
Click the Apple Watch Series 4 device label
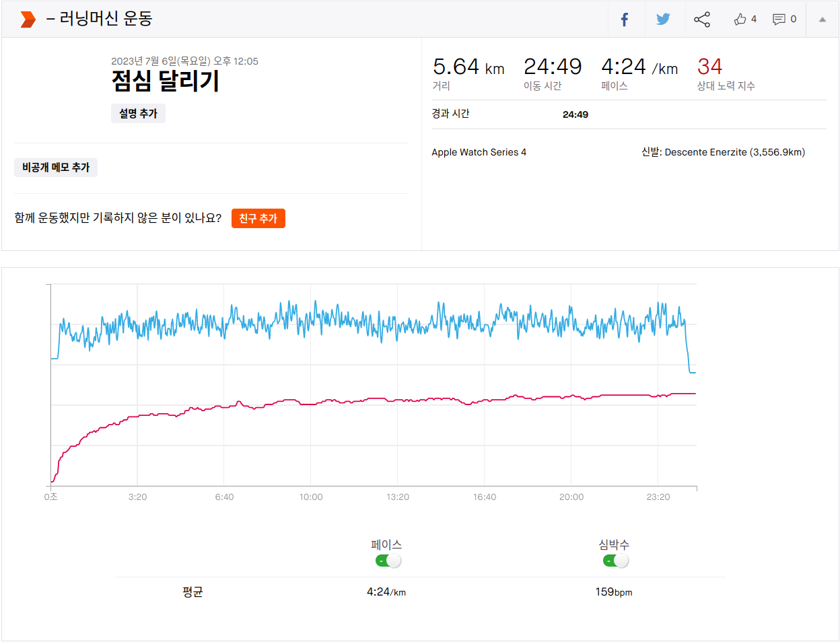[479, 152]
